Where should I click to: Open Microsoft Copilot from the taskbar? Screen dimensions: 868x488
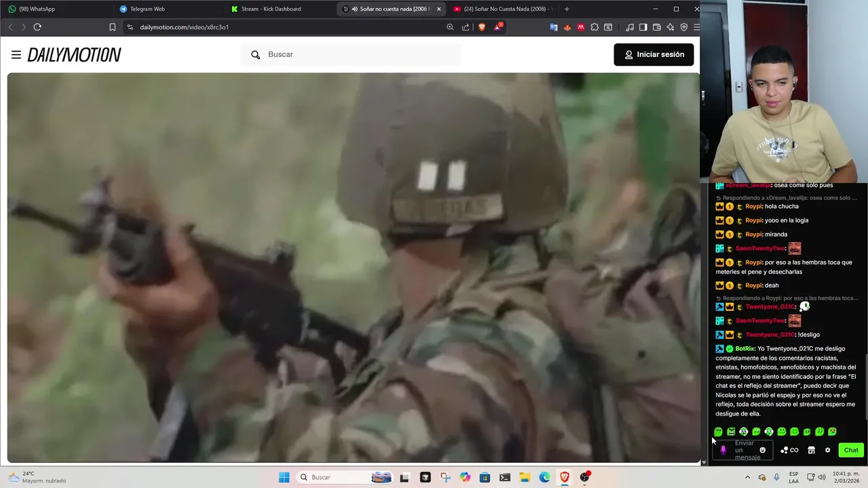[465, 477]
